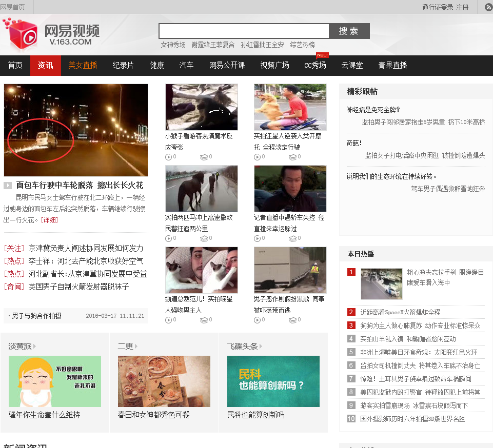The image size is (493, 448).
Task: Click comment icon under 实拍汪星人逆袭人类开摩托
Action: click(292, 157)
